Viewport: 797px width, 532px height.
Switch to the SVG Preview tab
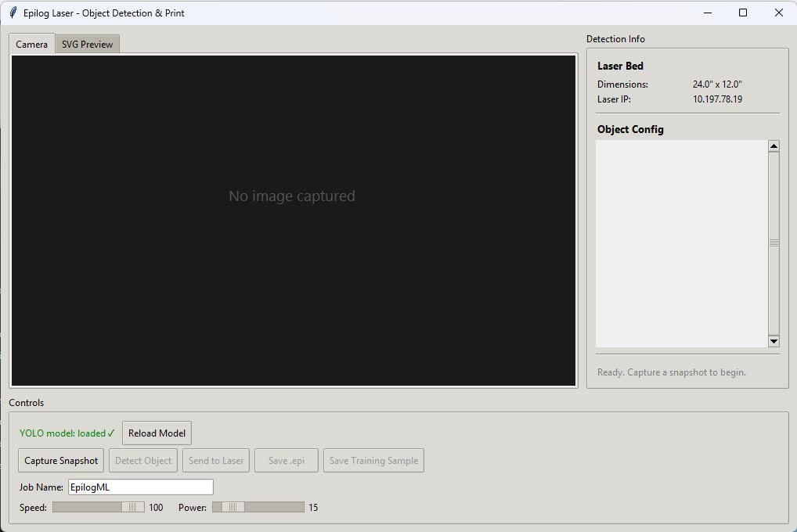coord(88,45)
